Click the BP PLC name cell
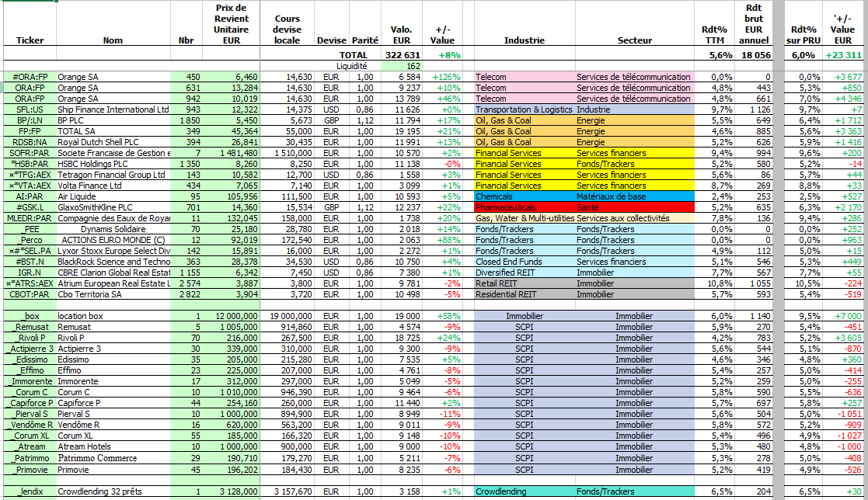Viewport: 868px width, 500px height. pos(113,120)
